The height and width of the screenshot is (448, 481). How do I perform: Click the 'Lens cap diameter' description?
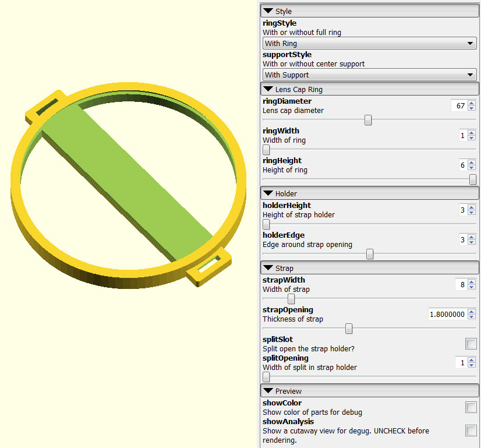pyautogui.click(x=293, y=111)
